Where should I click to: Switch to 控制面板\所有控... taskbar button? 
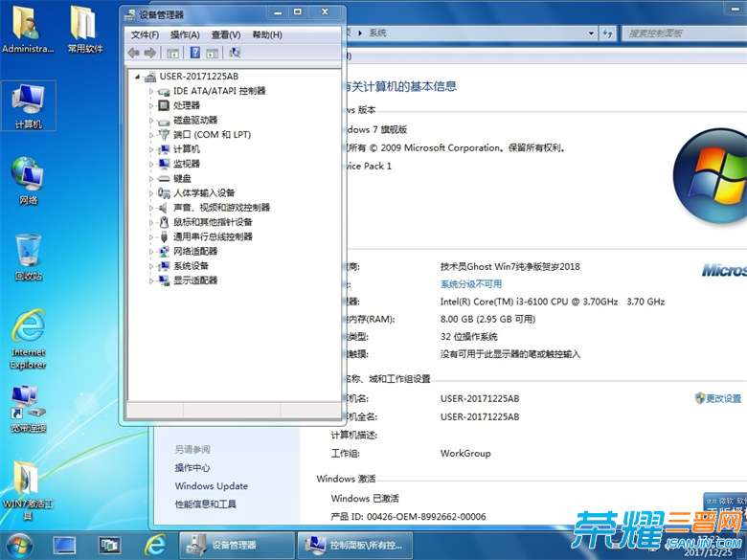click(x=355, y=546)
